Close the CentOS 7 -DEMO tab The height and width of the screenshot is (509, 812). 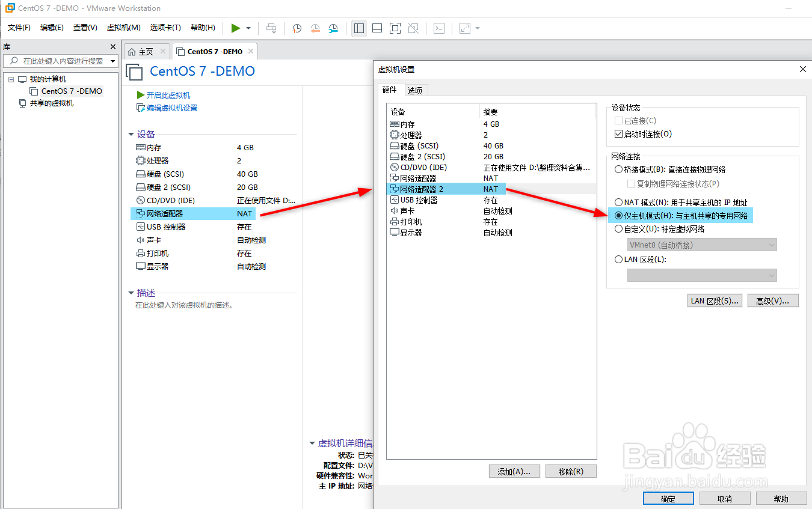pyautogui.click(x=251, y=52)
